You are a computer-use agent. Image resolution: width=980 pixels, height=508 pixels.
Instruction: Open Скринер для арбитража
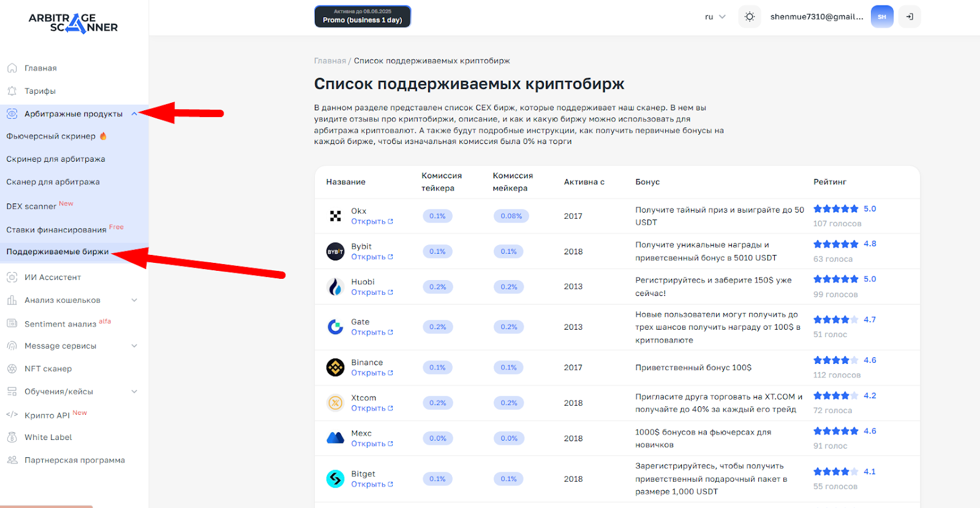pyautogui.click(x=56, y=159)
